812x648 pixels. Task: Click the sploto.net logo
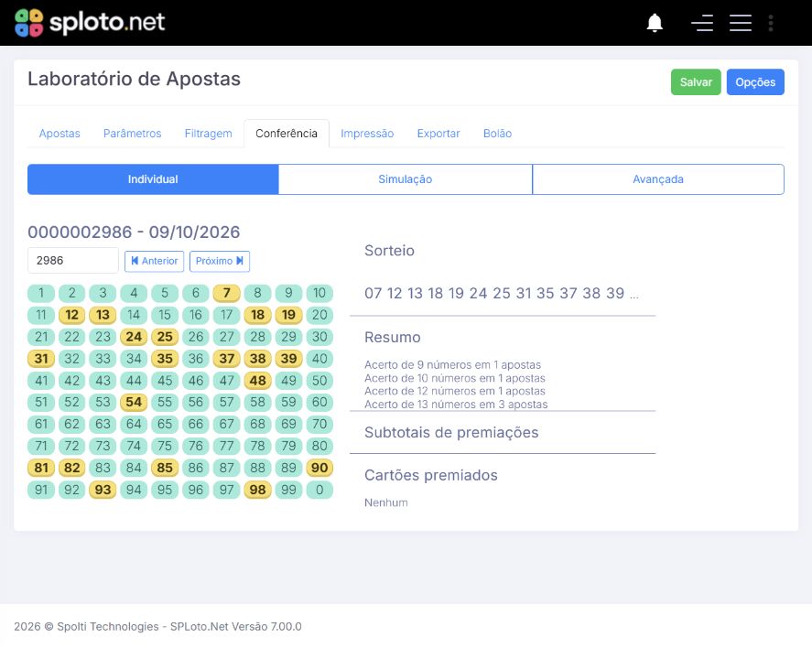90,23
